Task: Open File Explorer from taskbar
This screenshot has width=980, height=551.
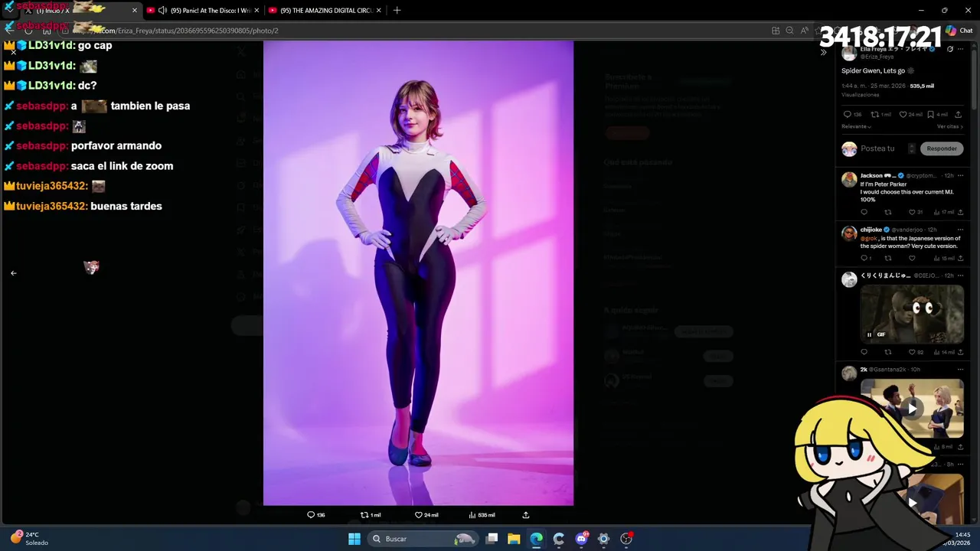Action: tap(514, 539)
